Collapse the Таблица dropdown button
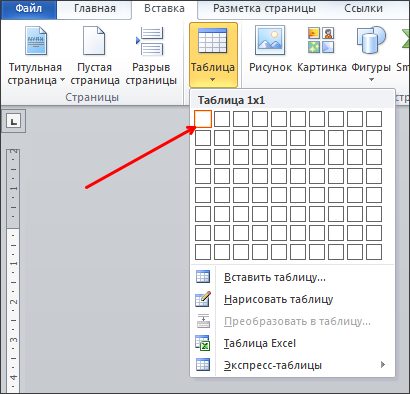This screenshot has height=394, width=410. point(213,55)
